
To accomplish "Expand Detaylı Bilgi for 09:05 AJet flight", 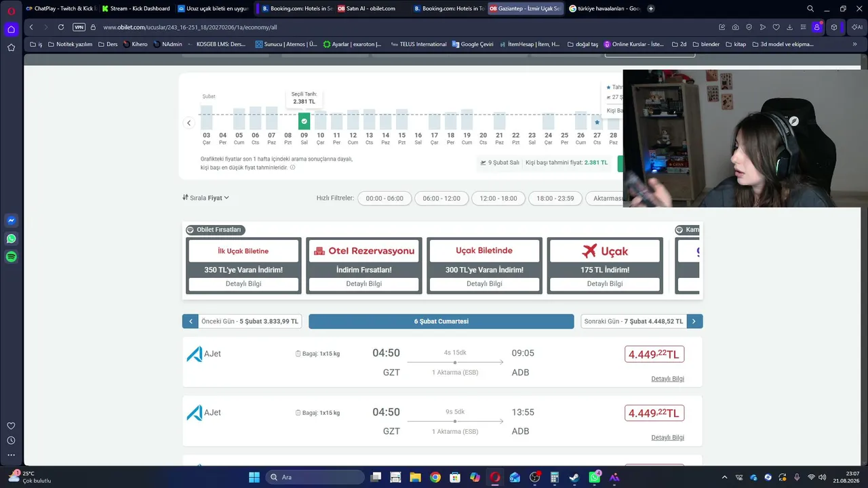I will 667,379.
